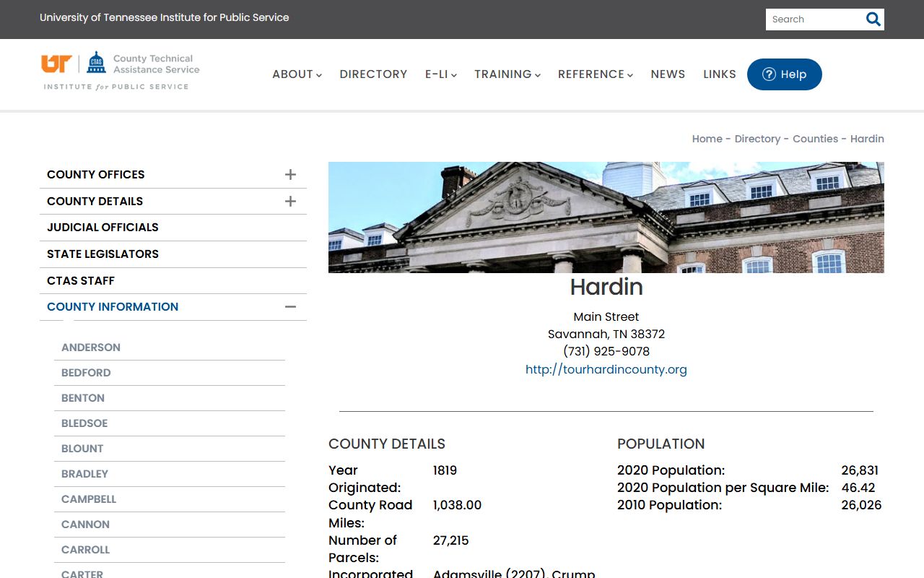Image resolution: width=924 pixels, height=578 pixels.
Task: Collapse COUNTY INFORMATION with minus icon
Action: [290, 306]
